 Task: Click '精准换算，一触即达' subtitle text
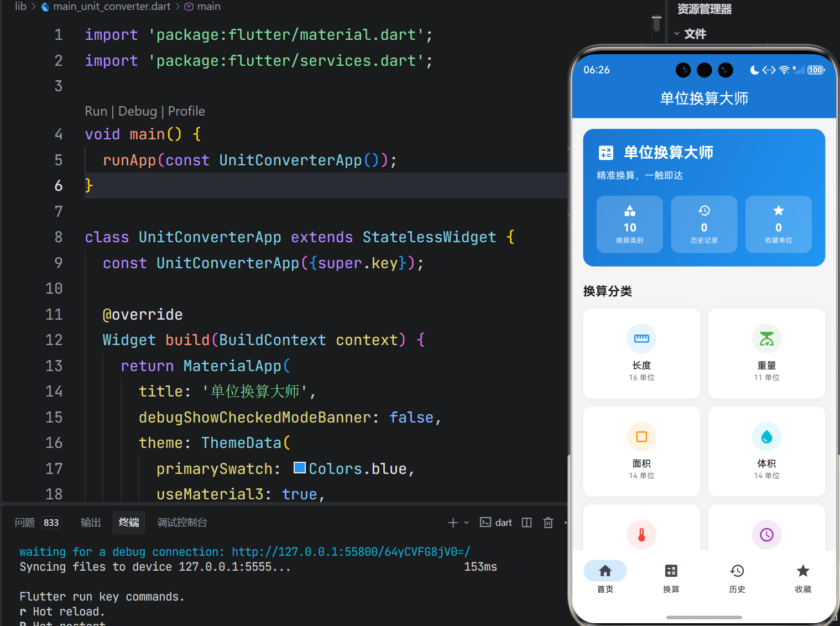(x=639, y=175)
